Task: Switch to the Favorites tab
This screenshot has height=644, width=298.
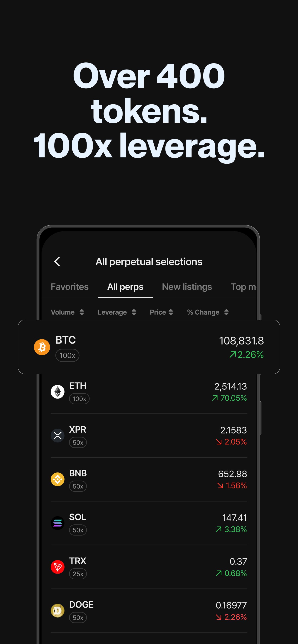Action: [70, 287]
